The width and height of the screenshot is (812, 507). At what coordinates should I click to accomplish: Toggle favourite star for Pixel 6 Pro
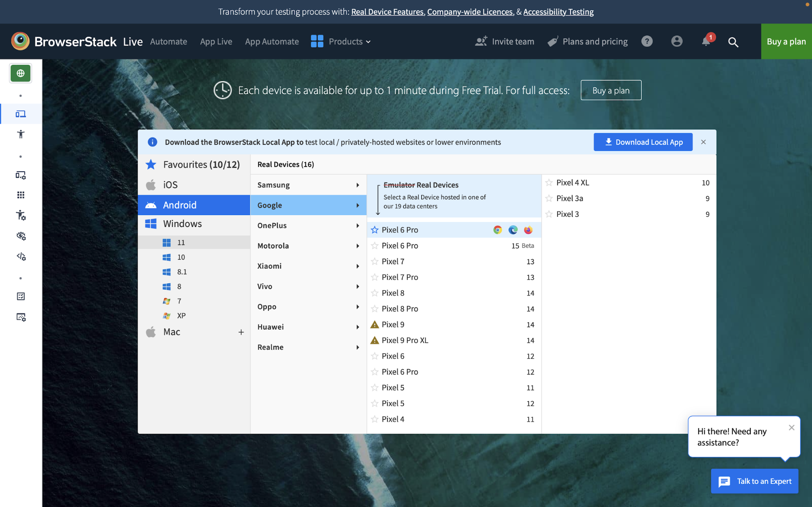[x=375, y=230]
